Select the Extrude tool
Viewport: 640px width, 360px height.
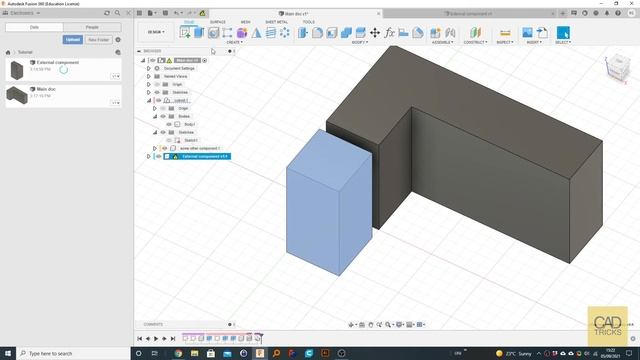tap(199, 33)
